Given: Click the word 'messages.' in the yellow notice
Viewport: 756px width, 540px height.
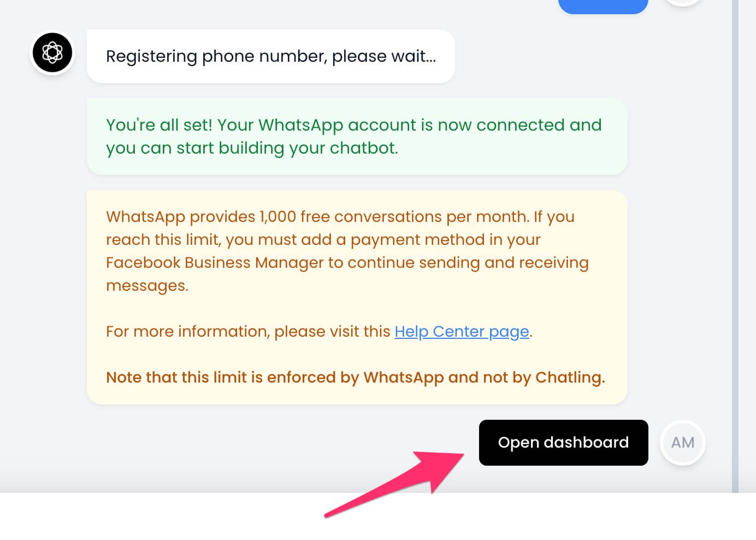Looking at the screenshot, I should pyautogui.click(x=147, y=285).
